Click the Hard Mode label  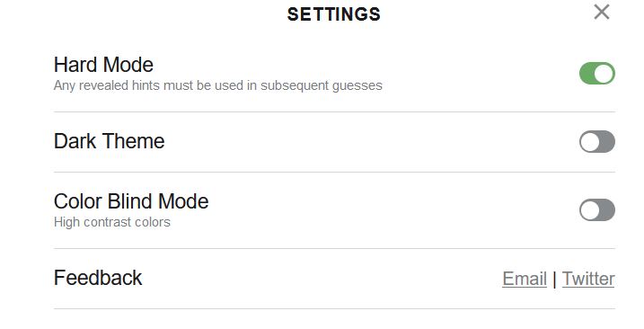coord(103,65)
